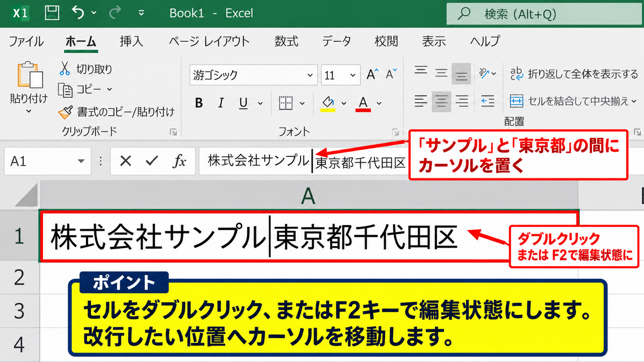Viewport: 644px width, 362px height.
Task: Open the 游ゴシック font name dropdown
Action: pyautogui.click(x=310, y=75)
